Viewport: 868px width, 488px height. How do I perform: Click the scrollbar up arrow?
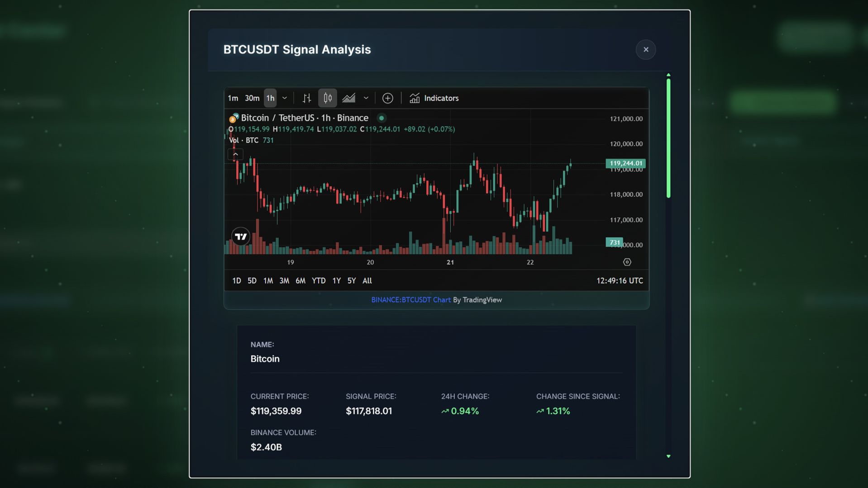click(x=668, y=75)
